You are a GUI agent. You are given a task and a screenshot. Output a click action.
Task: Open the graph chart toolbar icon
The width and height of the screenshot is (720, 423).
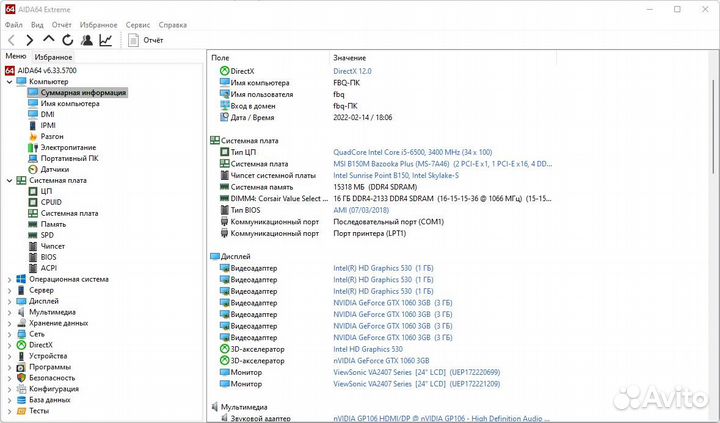tap(106, 40)
